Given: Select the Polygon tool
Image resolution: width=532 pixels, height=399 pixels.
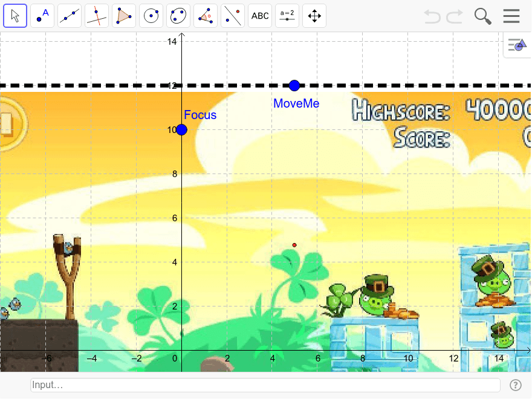Looking at the screenshot, I should (124, 16).
